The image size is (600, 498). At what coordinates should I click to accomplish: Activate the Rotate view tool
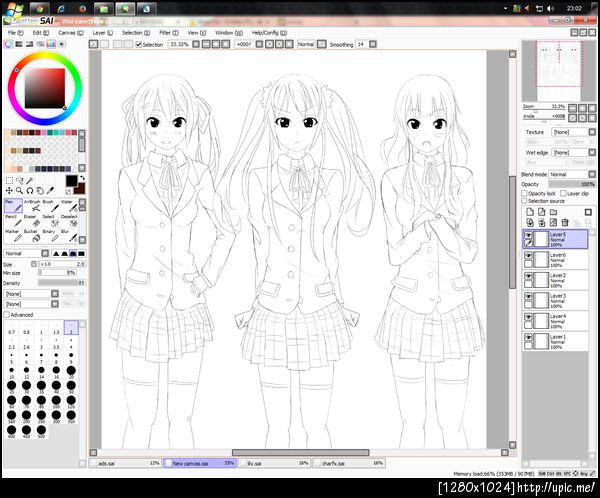coord(29,190)
